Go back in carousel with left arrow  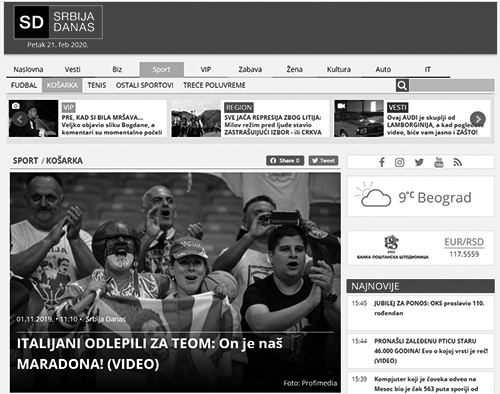(x=20, y=119)
